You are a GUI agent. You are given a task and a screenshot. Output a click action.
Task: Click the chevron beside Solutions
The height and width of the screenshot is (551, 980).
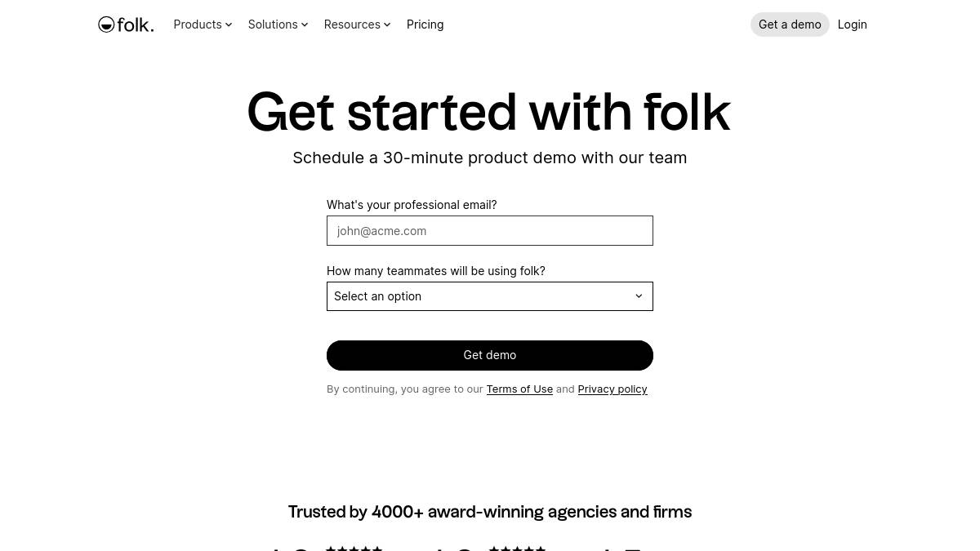click(x=305, y=24)
